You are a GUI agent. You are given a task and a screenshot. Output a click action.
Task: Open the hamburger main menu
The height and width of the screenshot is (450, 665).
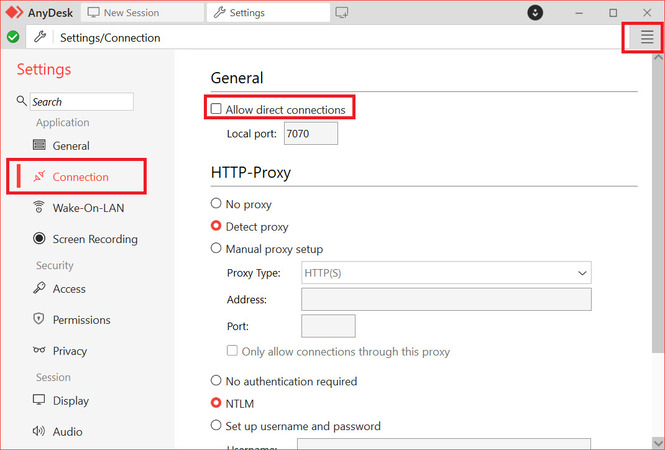click(647, 37)
